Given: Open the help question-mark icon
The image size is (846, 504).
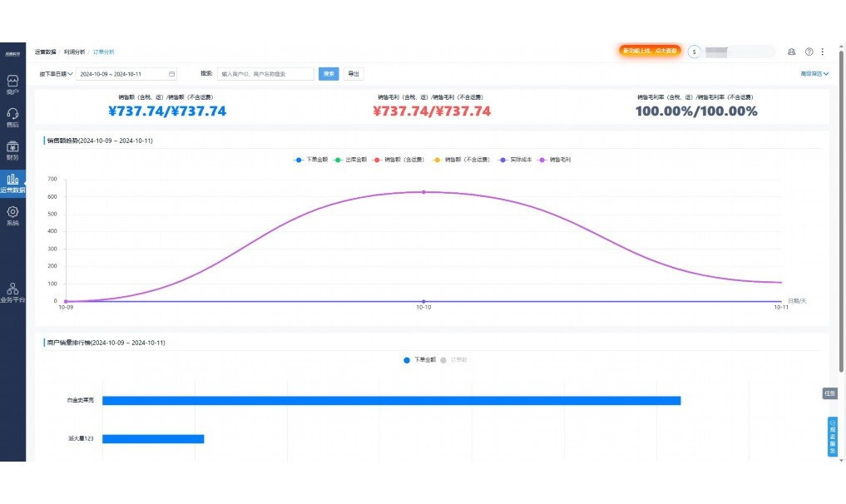Looking at the screenshot, I should (x=809, y=52).
